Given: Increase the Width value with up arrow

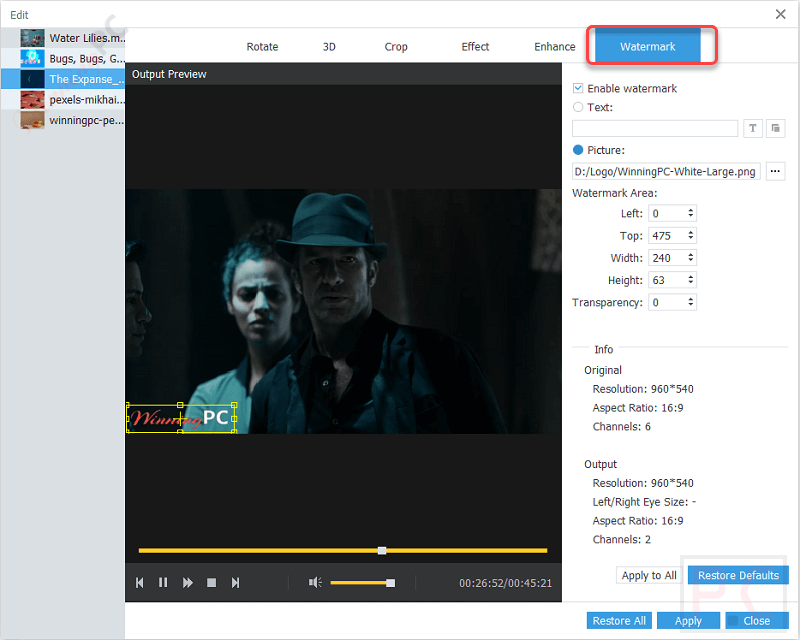Looking at the screenshot, I should (x=690, y=255).
